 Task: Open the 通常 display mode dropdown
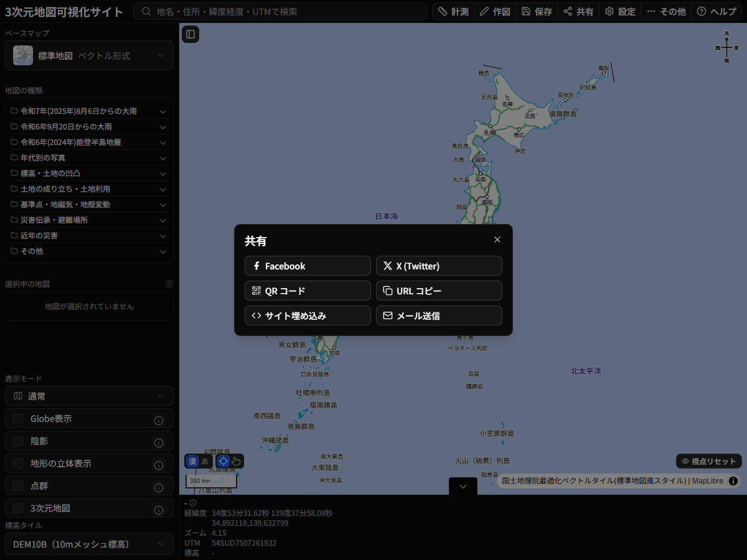point(90,396)
